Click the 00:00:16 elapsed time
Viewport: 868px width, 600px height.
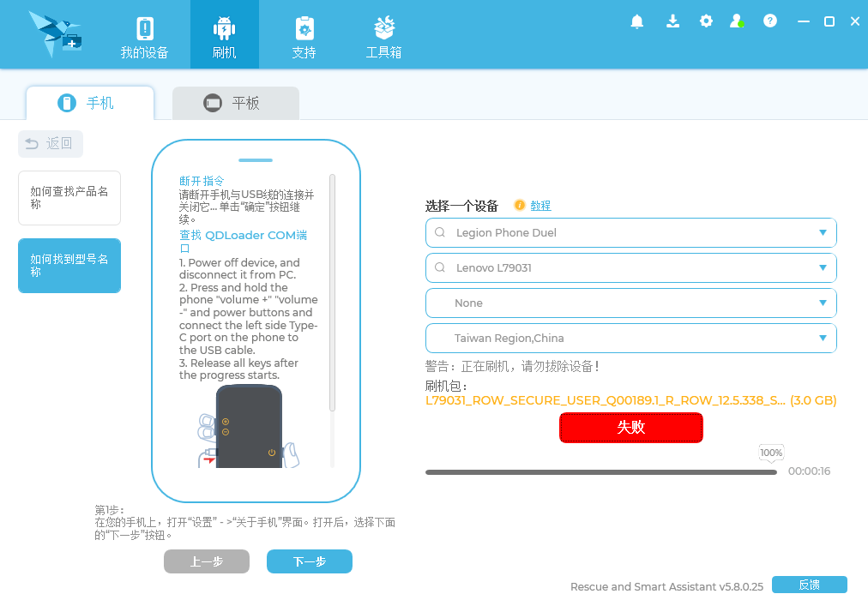pos(810,471)
